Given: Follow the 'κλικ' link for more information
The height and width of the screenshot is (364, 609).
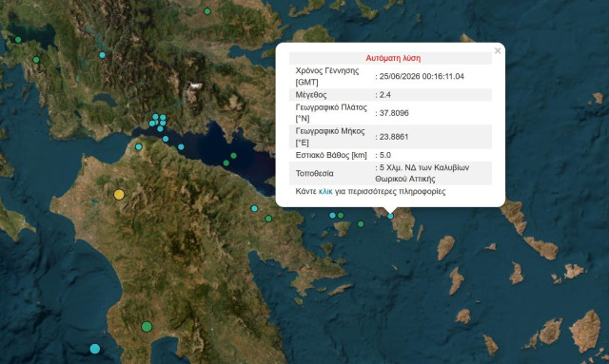Looking at the screenshot, I should 325,191.
